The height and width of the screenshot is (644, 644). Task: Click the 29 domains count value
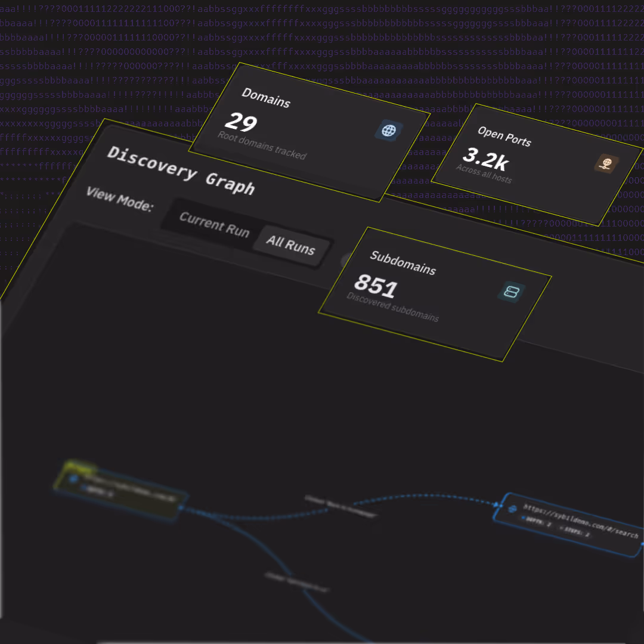coord(241,122)
